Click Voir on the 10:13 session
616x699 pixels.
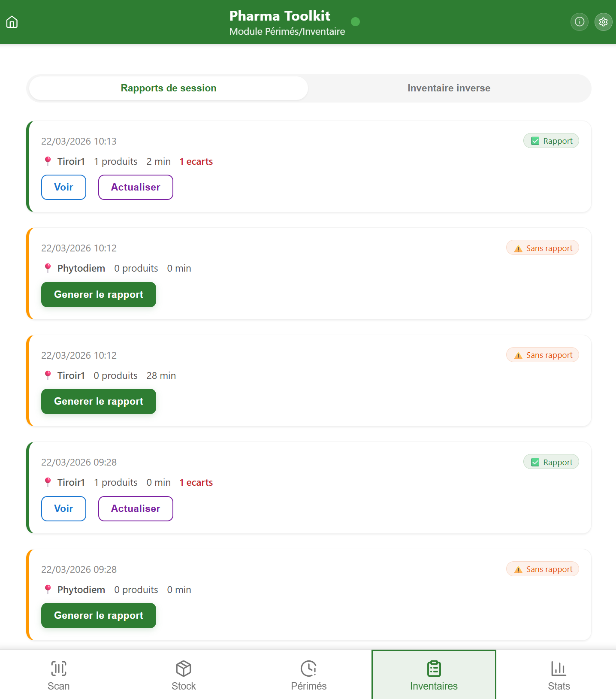63,188
